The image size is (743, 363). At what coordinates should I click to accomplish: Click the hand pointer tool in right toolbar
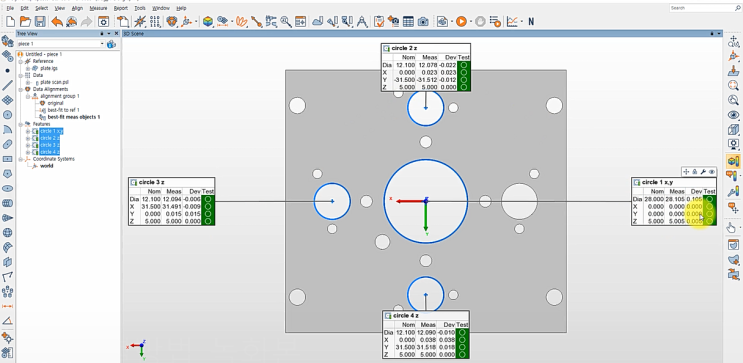[732, 228]
